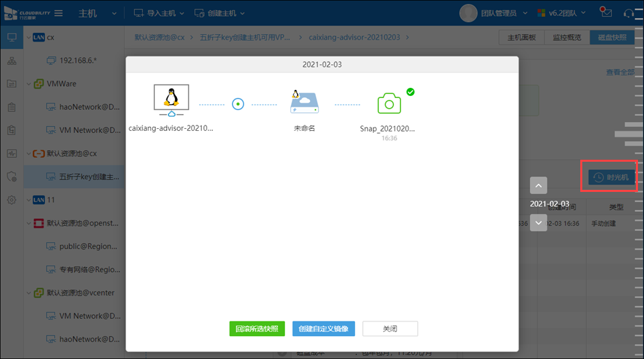This screenshot has height=359, width=644.
Task: Switch to the 监控概览 tab
Action: 566,37
